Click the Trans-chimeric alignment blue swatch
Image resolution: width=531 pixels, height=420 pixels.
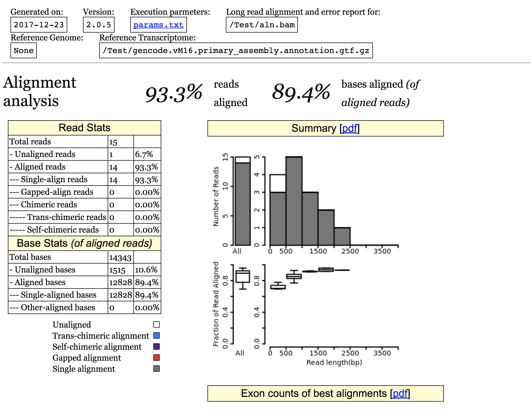(x=157, y=335)
